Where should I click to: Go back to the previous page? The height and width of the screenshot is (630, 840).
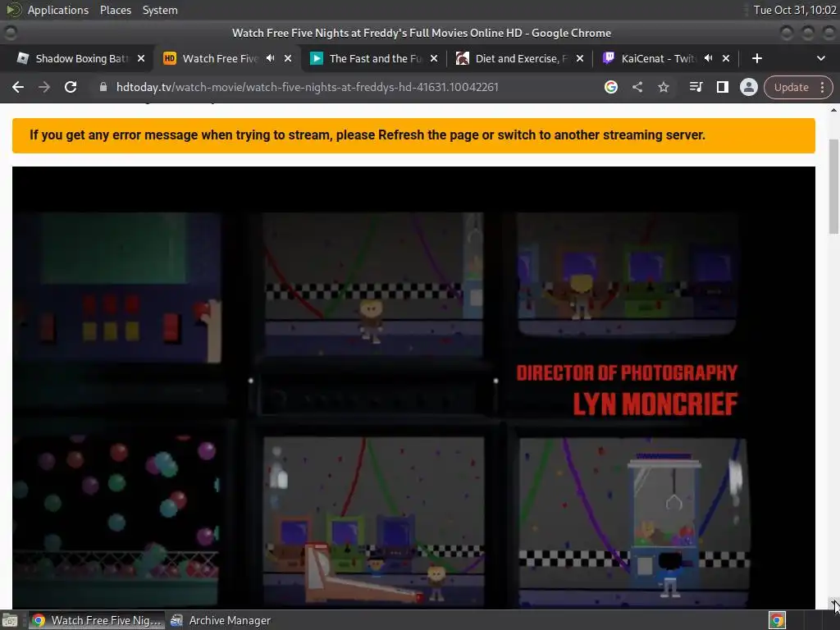coord(18,87)
